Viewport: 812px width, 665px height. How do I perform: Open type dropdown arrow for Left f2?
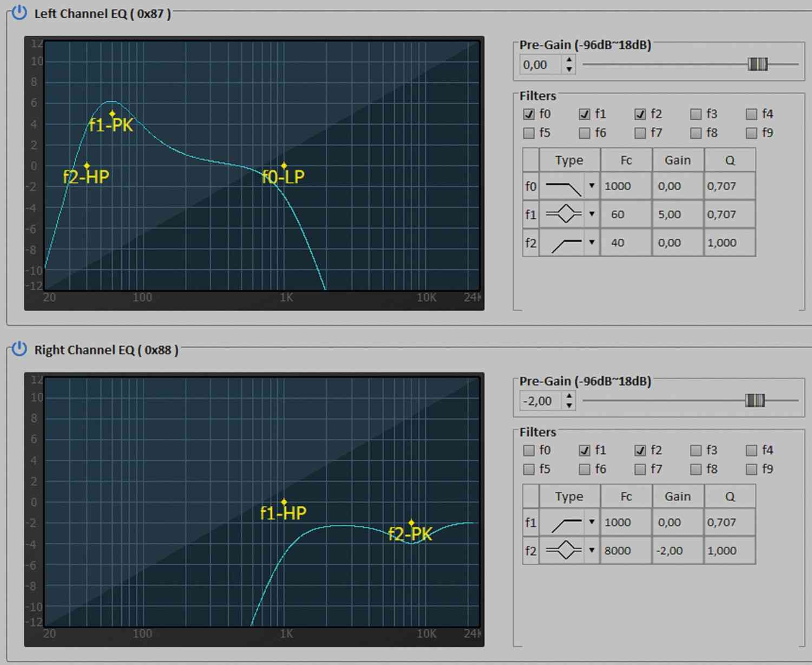click(592, 243)
